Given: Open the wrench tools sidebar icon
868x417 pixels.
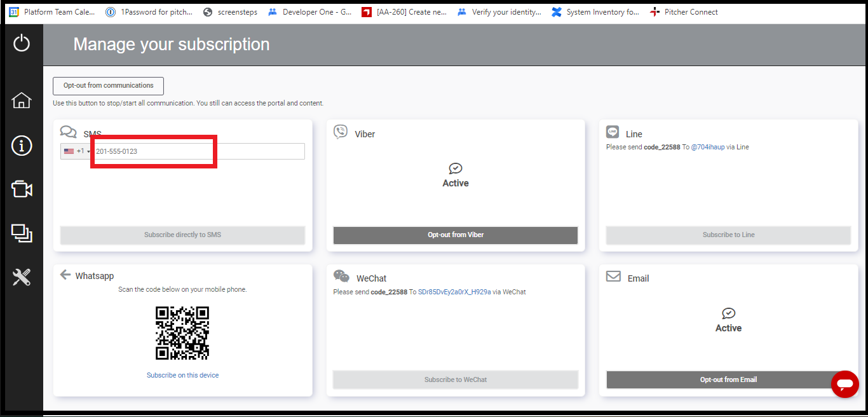Looking at the screenshot, I should coord(22,277).
